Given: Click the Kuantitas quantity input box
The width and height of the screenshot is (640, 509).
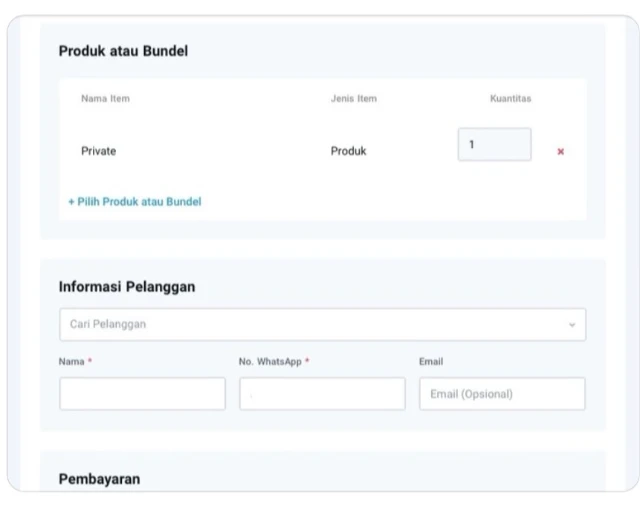Looking at the screenshot, I should (495, 145).
